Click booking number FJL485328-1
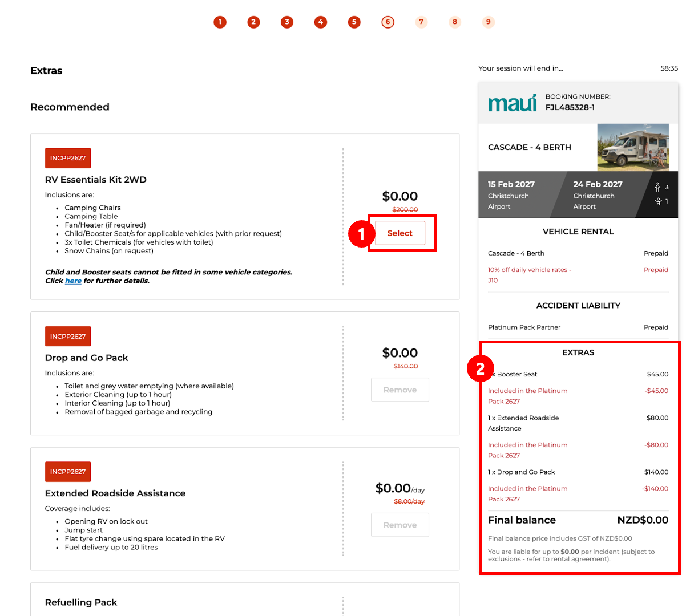Screen dimensions: 686x616 pos(570,107)
